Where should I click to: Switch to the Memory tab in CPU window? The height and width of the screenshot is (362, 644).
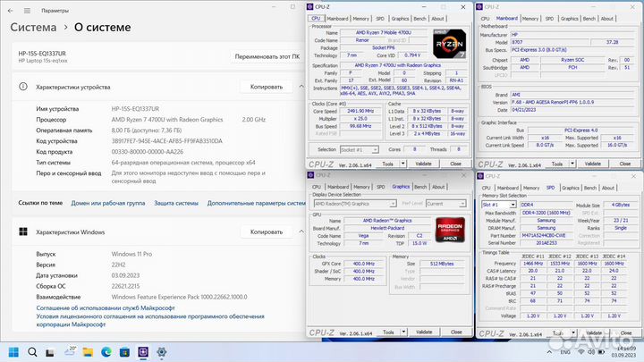click(360, 18)
